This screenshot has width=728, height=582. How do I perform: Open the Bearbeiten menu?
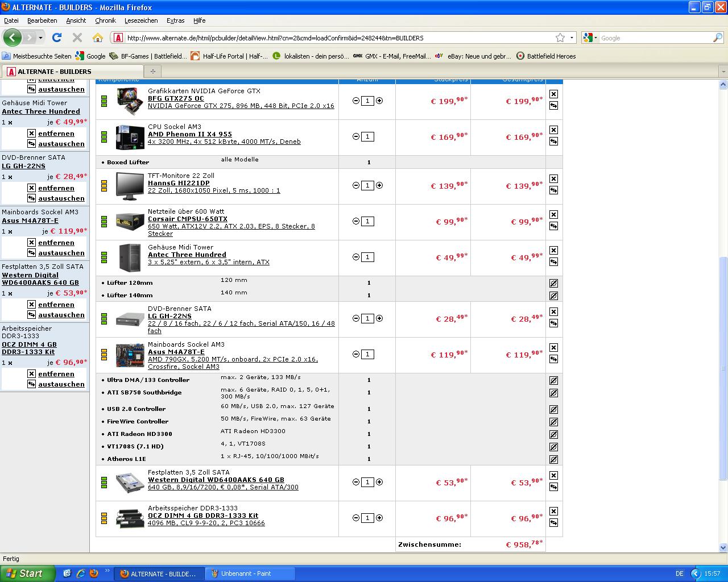[42, 20]
